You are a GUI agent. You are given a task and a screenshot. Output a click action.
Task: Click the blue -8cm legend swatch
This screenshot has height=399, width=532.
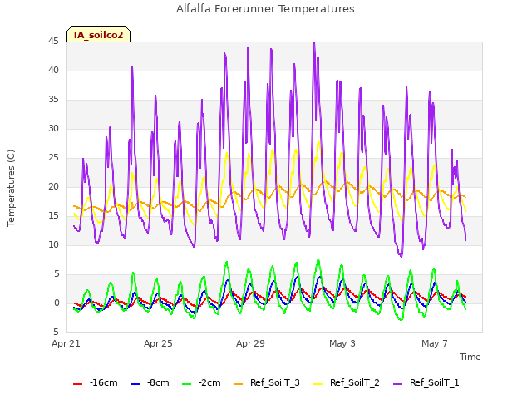[135, 384]
